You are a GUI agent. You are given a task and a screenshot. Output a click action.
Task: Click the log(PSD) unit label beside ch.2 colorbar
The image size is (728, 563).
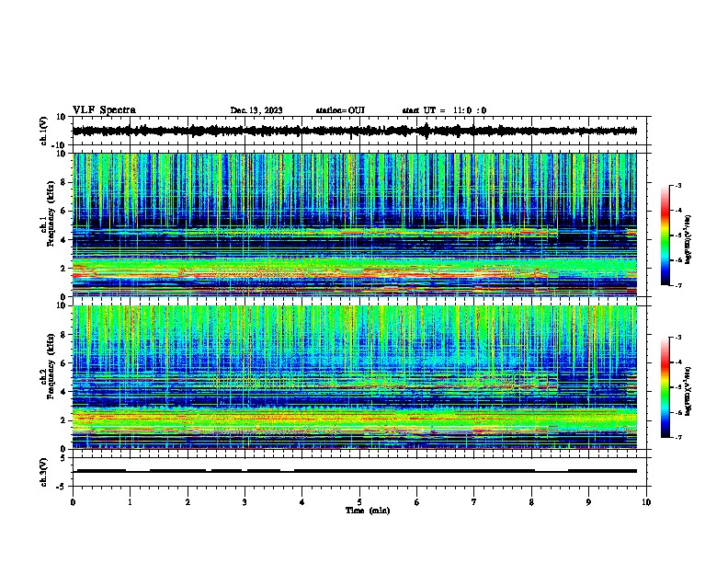coord(688,391)
